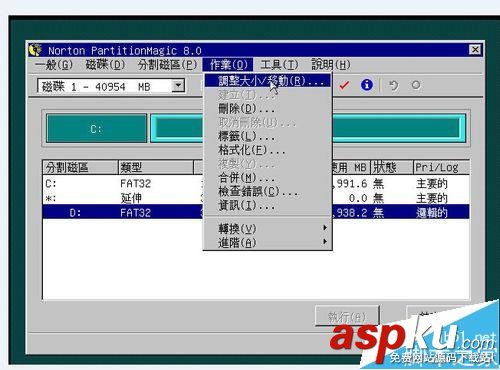Click the C: partition block in disk map

point(97,129)
